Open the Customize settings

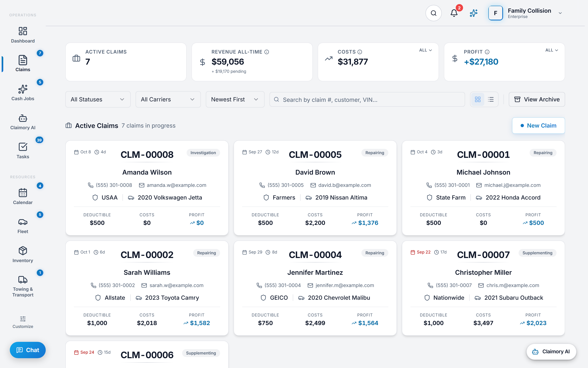pos(23,322)
